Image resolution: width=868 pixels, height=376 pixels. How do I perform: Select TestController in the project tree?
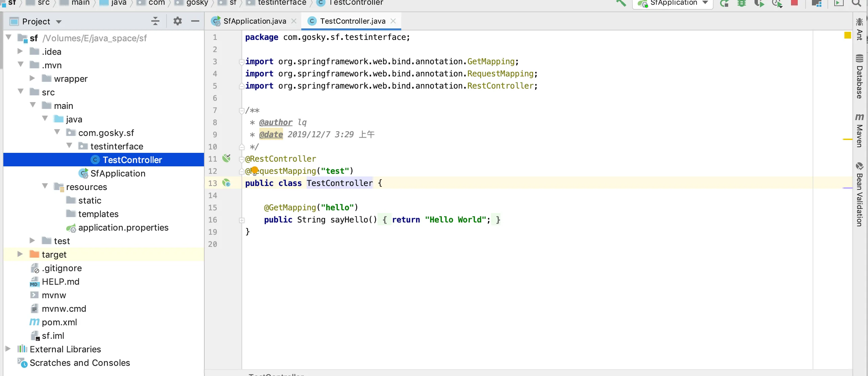(x=103, y=160)
